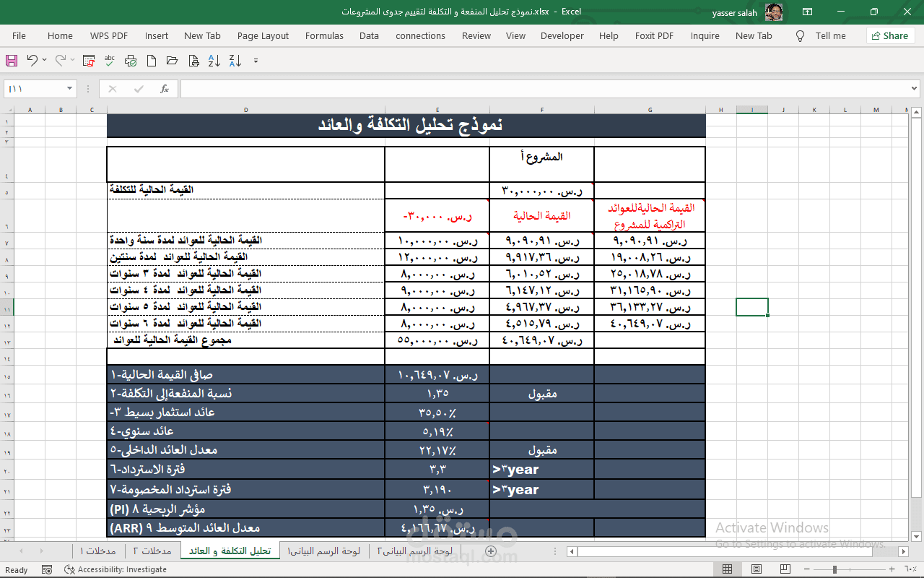Click the Print Preview icon
This screenshot has width=924, height=578.
click(193, 61)
